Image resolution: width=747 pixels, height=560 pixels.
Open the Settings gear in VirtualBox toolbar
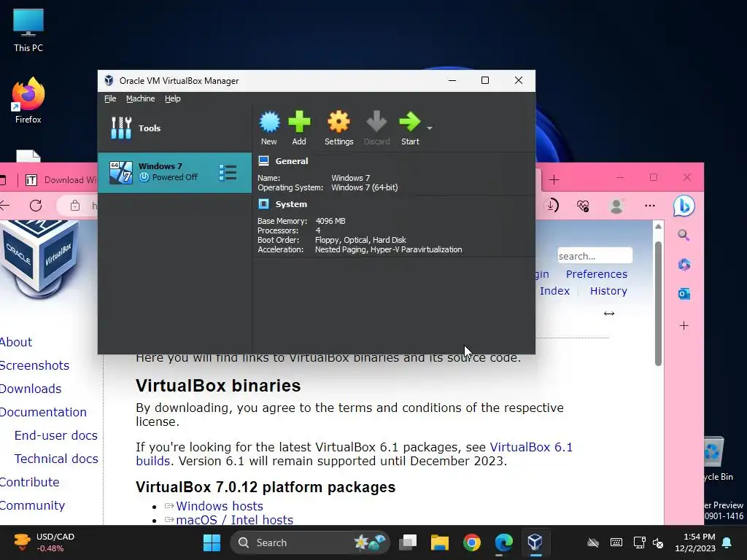[338, 122]
